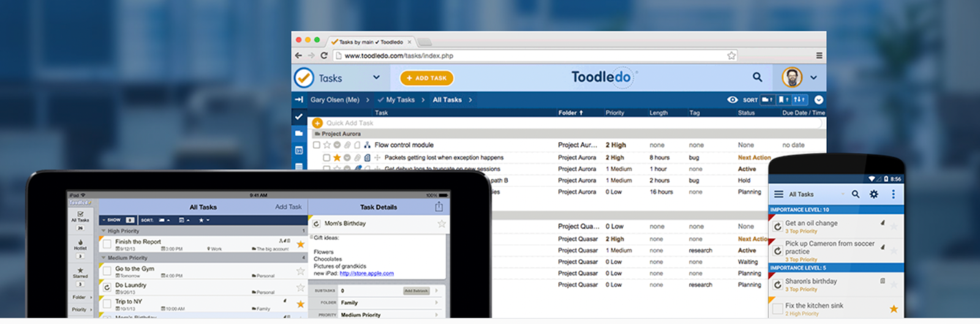This screenshot has height=324, width=980.
Task: Click the orange Quick Add plus icon
Action: point(317,123)
